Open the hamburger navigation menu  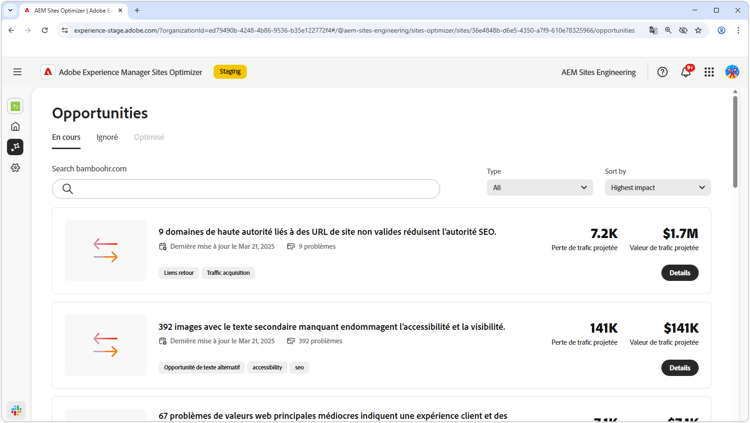17,72
